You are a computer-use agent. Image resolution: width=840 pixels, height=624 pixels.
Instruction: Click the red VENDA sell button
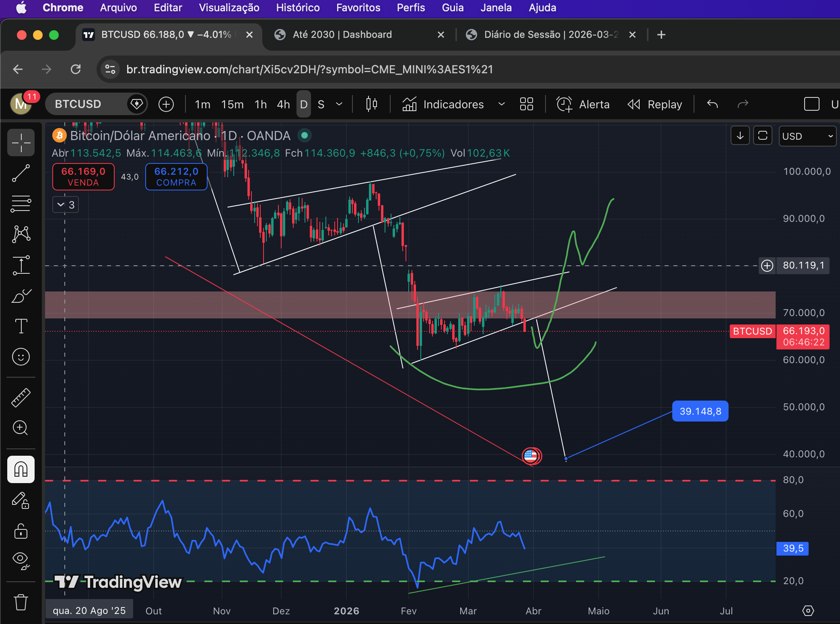pyautogui.click(x=83, y=176)
